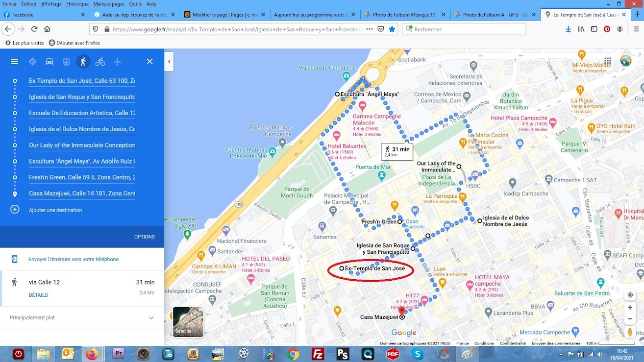Click the Google account avatar
Screen dimensions: 644x362
tap(626, 61)
